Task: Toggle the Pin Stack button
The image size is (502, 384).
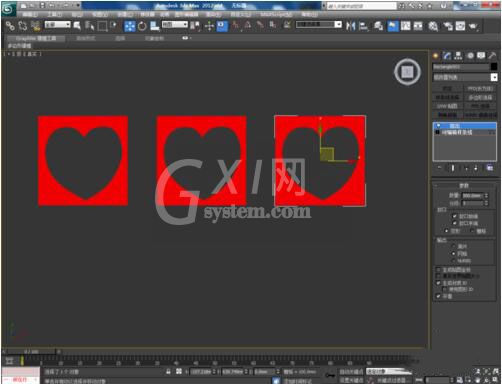Action: pos(439,168)
